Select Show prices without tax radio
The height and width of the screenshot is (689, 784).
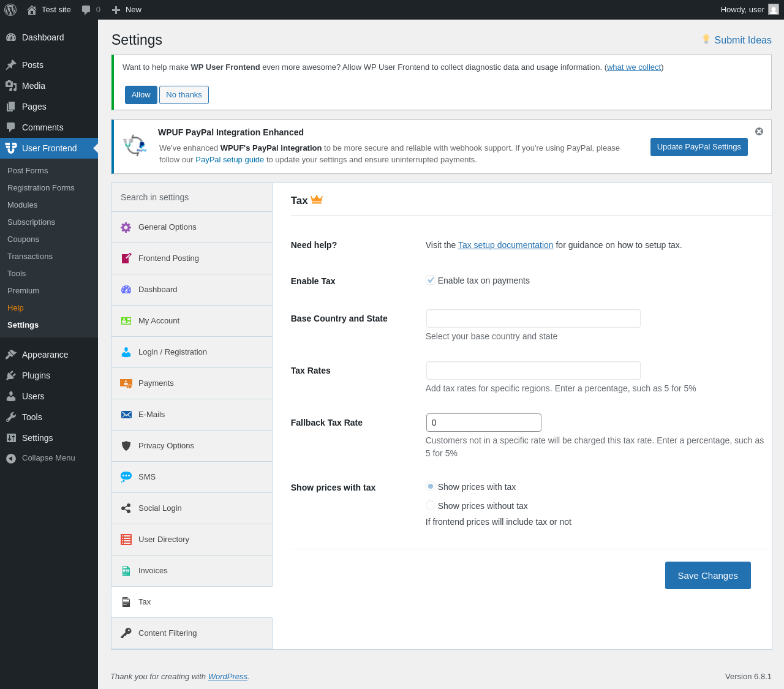coord(431,506)
